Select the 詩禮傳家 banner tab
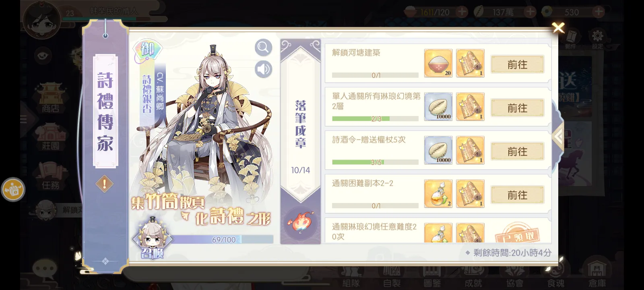Viewport: 644px width, 290px height. point(105,111)
